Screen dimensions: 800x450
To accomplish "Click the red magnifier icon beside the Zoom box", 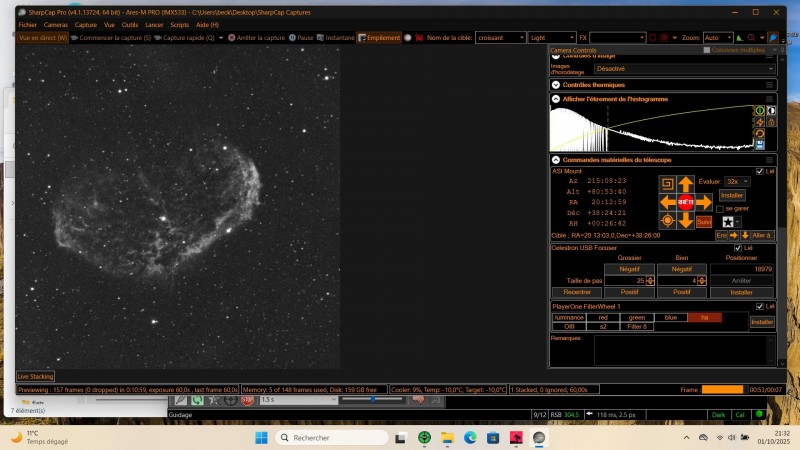I will coord(752,38).
